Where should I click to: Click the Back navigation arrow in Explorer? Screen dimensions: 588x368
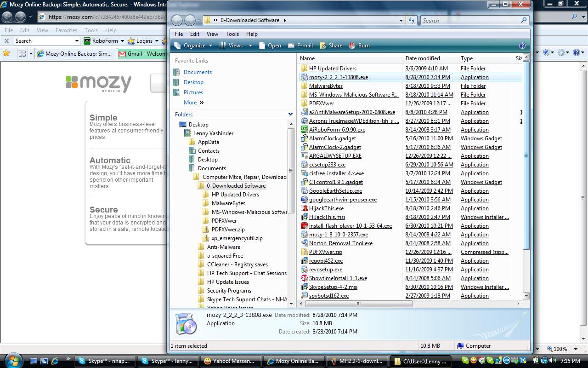pyautogui.click(x=177, y=20)
